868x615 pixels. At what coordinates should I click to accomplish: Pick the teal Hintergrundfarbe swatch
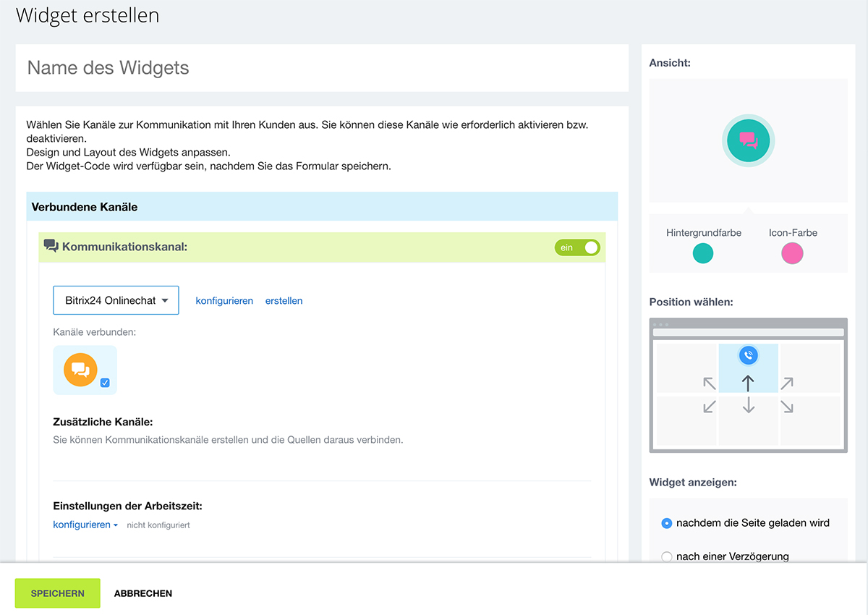(x=703, y=253)
